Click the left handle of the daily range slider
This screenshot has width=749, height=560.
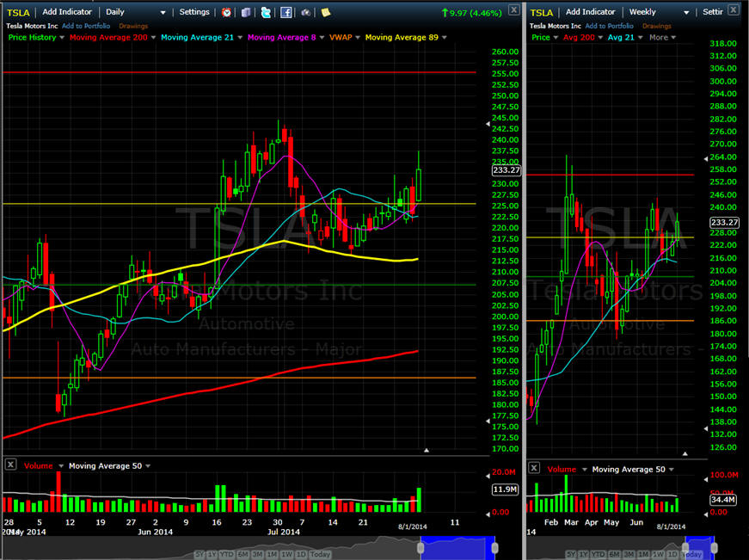(421, 546)
